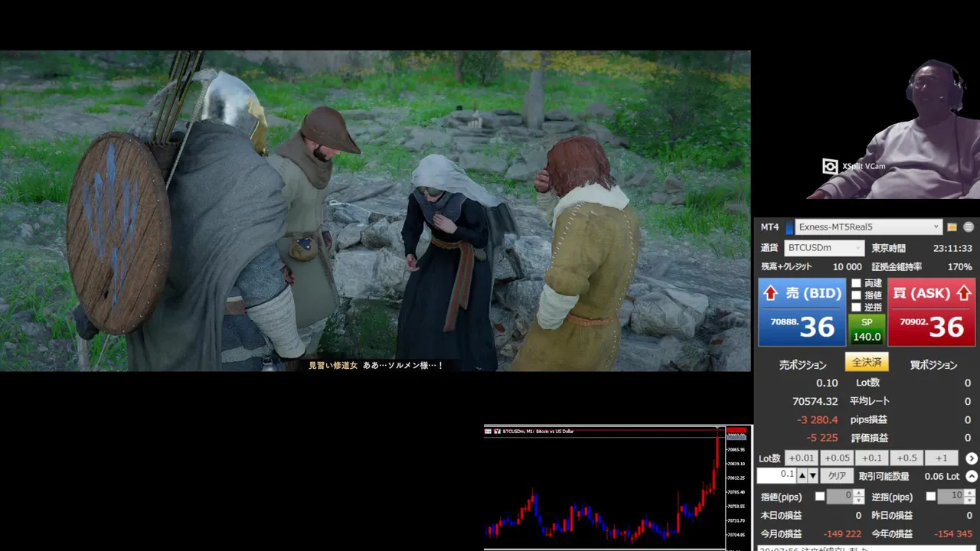Click the クリア clear button
980x551 pixels.
pos(837,476)
